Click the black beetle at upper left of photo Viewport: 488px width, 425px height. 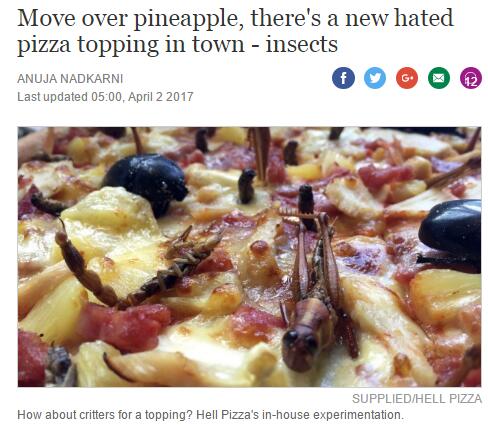146,181
